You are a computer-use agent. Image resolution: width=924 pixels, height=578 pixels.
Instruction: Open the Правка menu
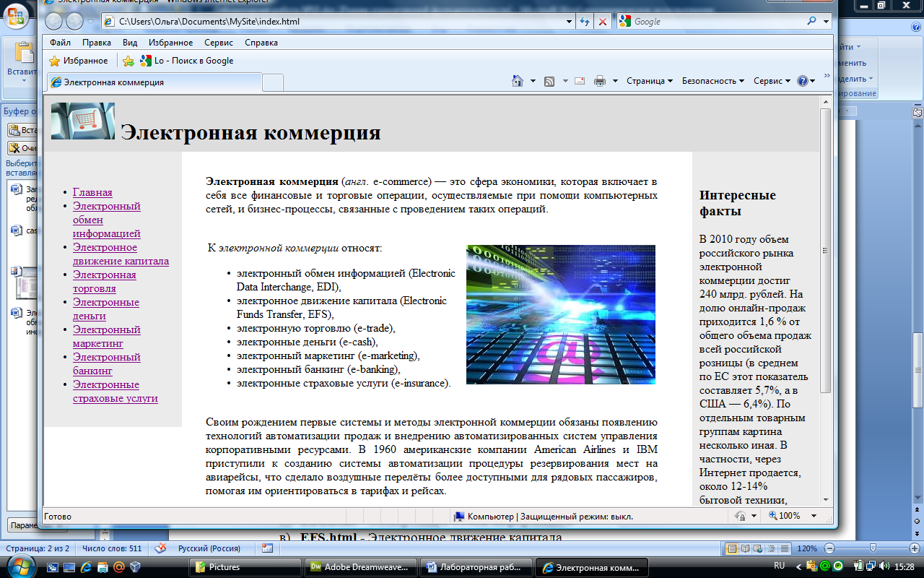[x=97, y=43]
